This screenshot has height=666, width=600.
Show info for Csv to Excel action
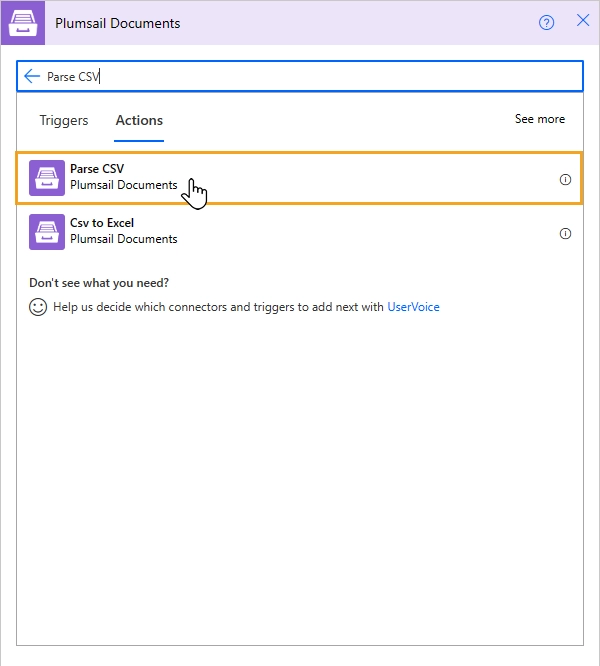(565, 234)
